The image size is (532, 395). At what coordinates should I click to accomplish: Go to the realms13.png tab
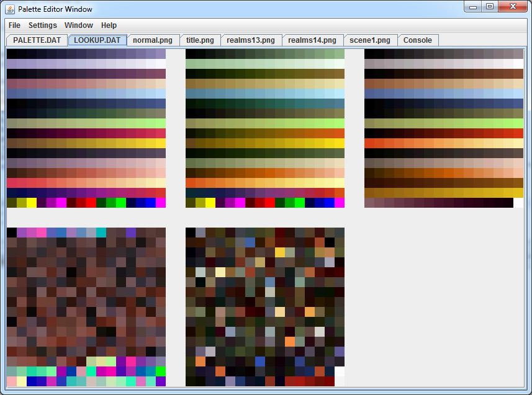coord(251,40)
